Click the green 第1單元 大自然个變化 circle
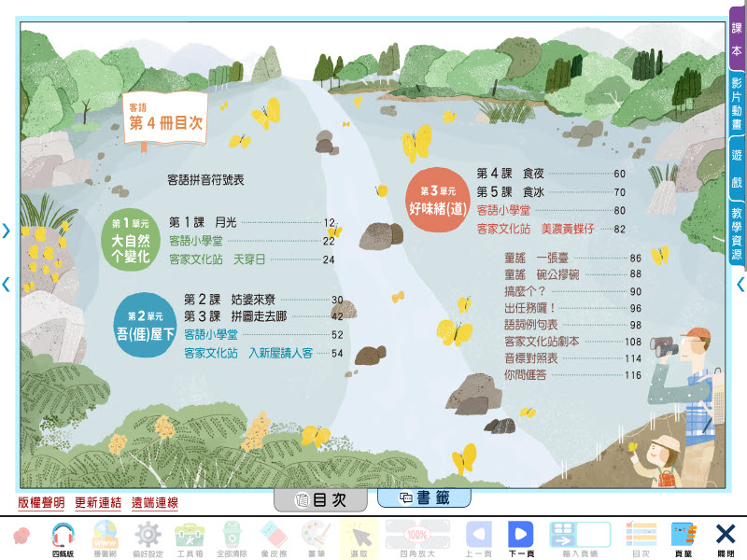 click(x=131, y=240)
